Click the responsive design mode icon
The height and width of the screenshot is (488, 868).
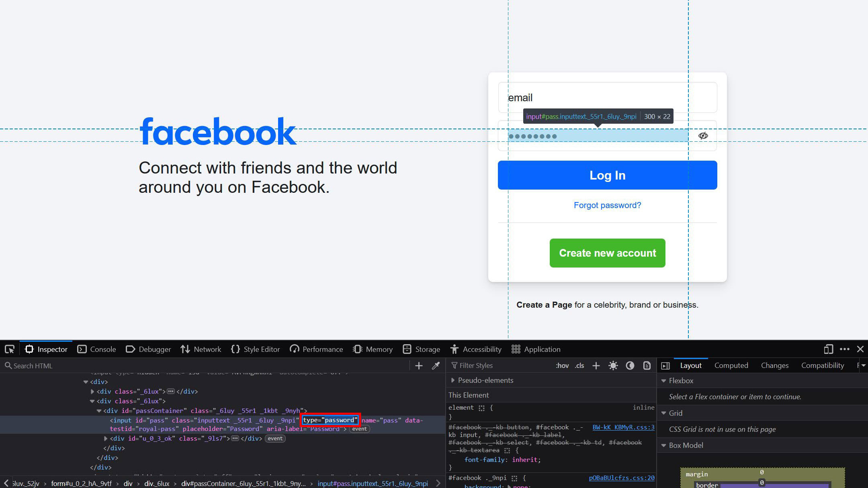pos(828,349)
